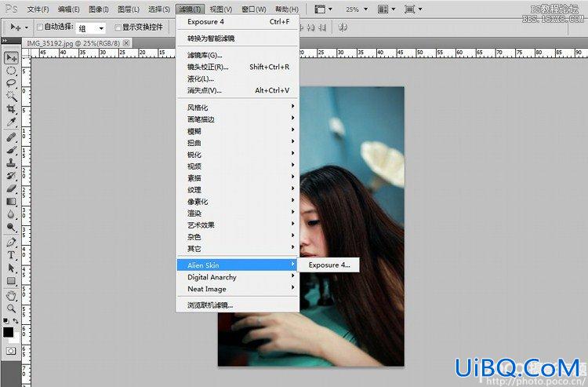
Task: Choose 转换为智能滤镜 menu item
Action: 238,38
